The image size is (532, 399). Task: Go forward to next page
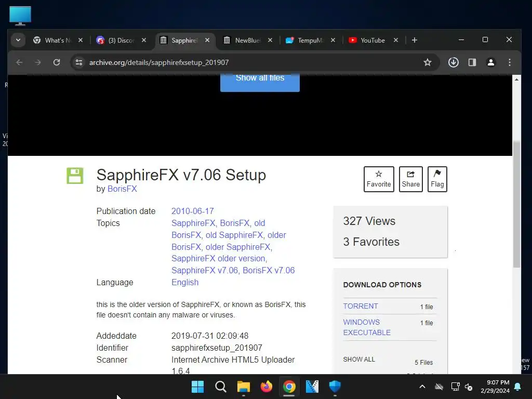(x=37, y=62)
